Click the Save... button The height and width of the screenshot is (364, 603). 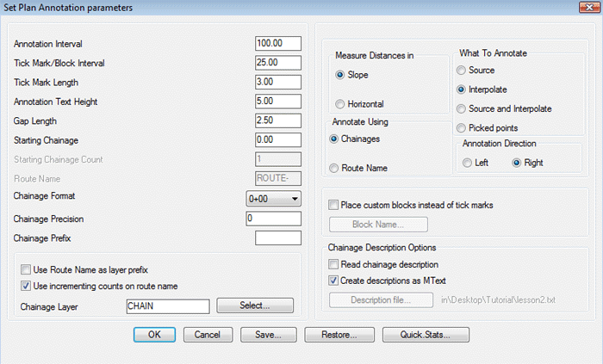point(270,334)
